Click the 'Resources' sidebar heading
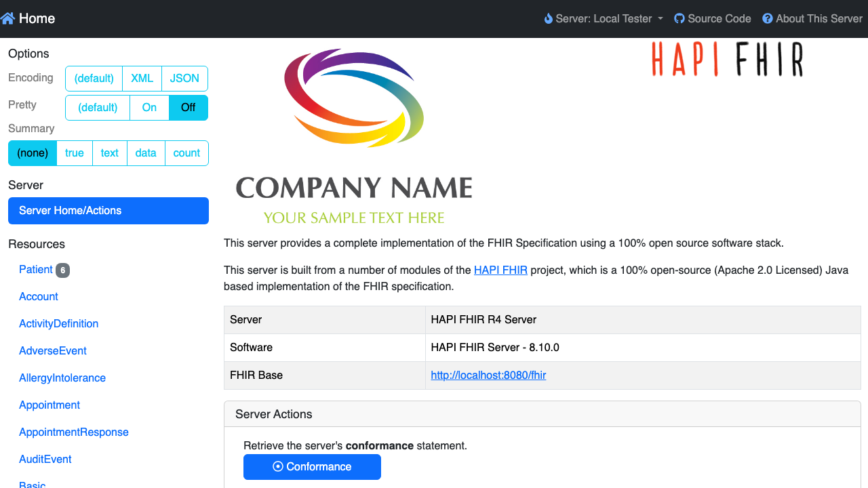 (x=37, y=244)
